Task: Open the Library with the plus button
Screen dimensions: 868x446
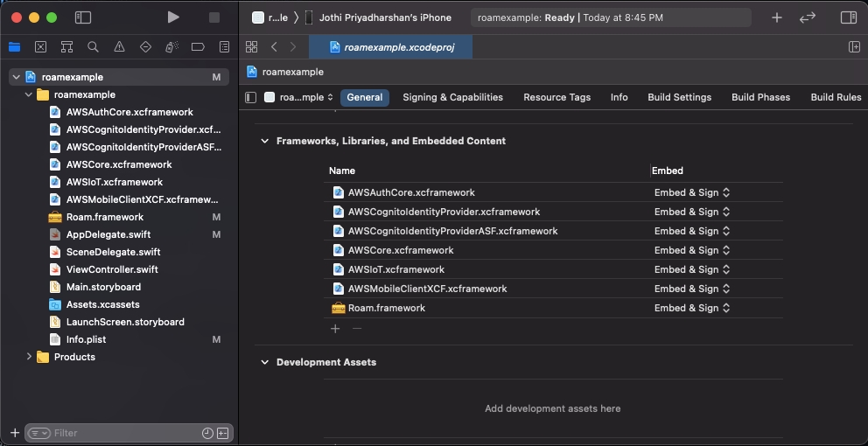Action: (x=777, y=17)
